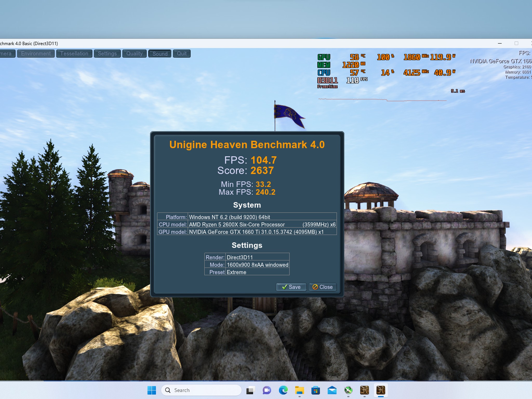
Task: Click the GPU model GTX 1660 Ti row
Action: click(247, 232)
